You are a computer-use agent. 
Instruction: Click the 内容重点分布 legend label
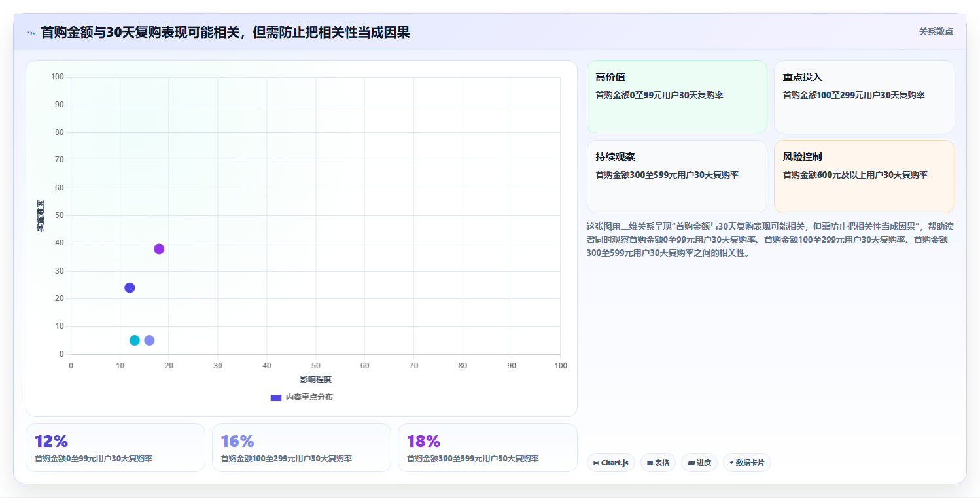click(309, 398)
